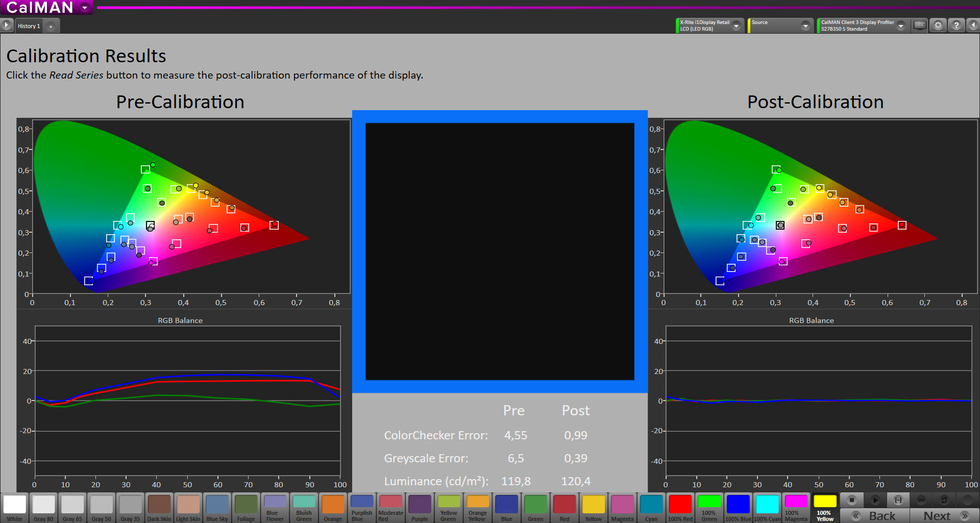Select the Purplish Blue patch
980x523 pixels.
362,508
